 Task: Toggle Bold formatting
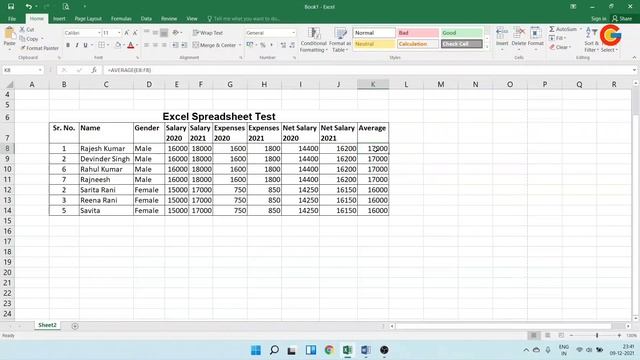pyautogui.click(x=68, y=45)
